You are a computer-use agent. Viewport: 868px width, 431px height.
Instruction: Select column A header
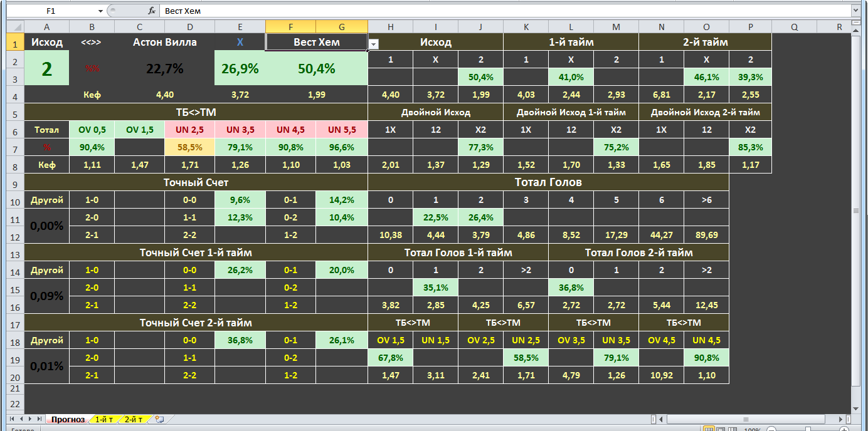[x=46, y=27]
